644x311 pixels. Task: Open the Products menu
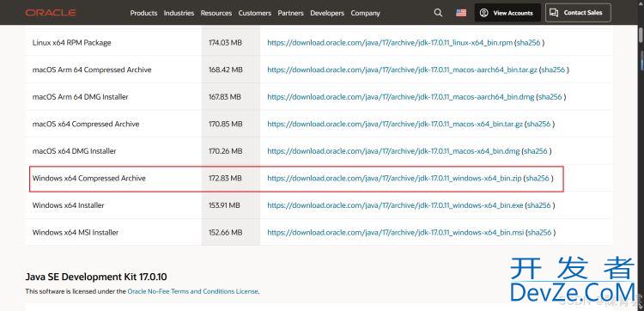pos(143,13)
